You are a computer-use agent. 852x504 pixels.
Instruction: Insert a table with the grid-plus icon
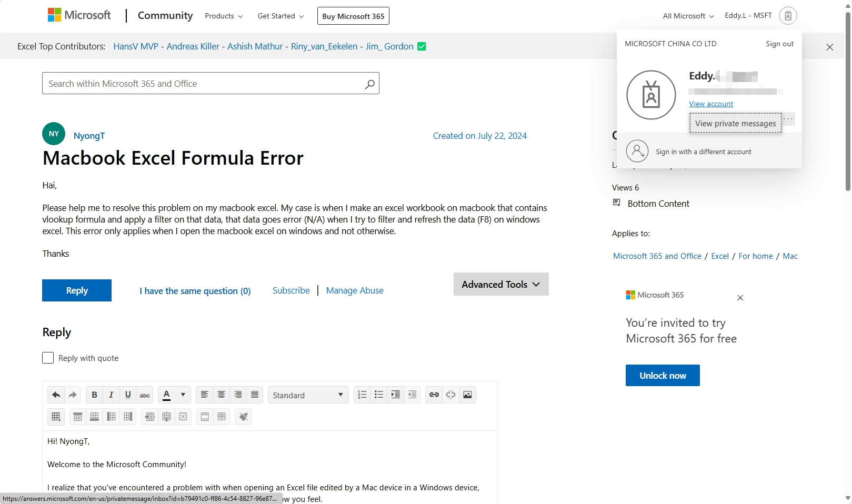pos(56,417)
